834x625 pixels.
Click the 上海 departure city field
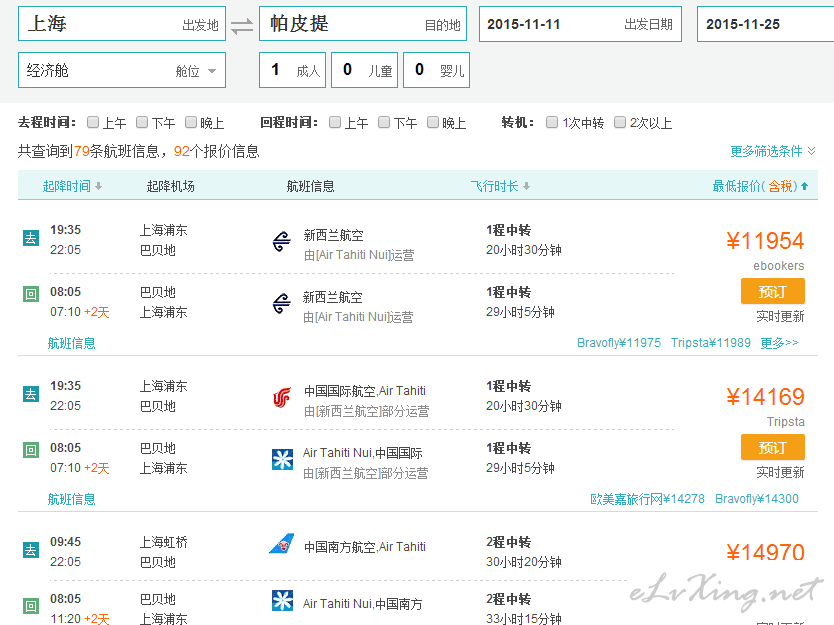122,24
